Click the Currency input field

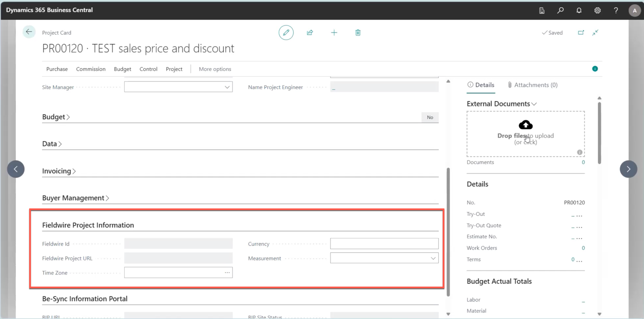click(x=384, y=244)
